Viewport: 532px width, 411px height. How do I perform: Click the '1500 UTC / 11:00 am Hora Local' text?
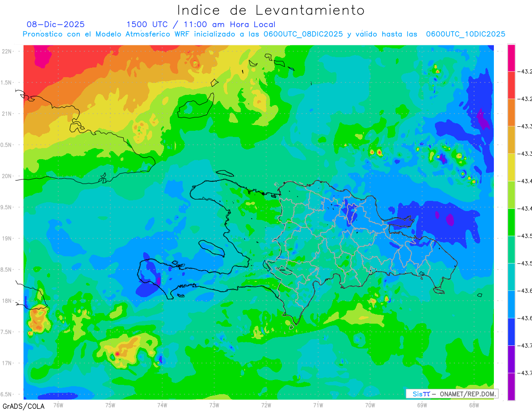201,24
